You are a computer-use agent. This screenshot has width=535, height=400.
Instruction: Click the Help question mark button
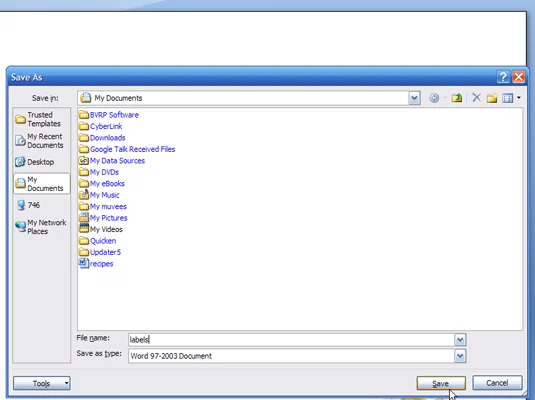pos(503,77)
